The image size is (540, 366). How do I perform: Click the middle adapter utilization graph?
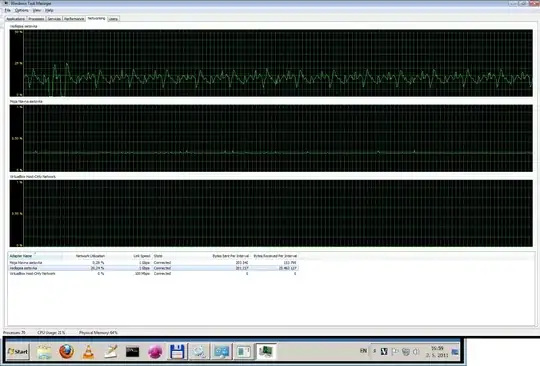point(271,138)
